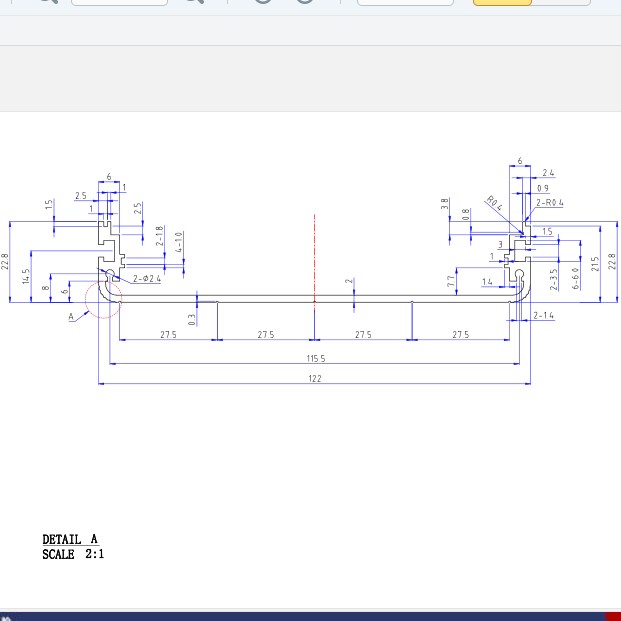Click the letter A detail leader label

tap(71, 316)
